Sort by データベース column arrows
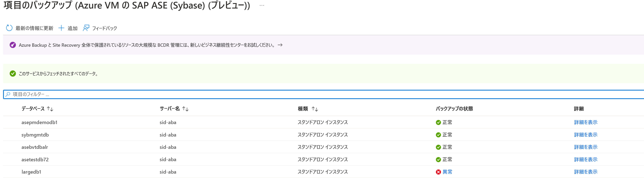The width and height of the screenshot is (644, 178). click(x=50, y=109)
